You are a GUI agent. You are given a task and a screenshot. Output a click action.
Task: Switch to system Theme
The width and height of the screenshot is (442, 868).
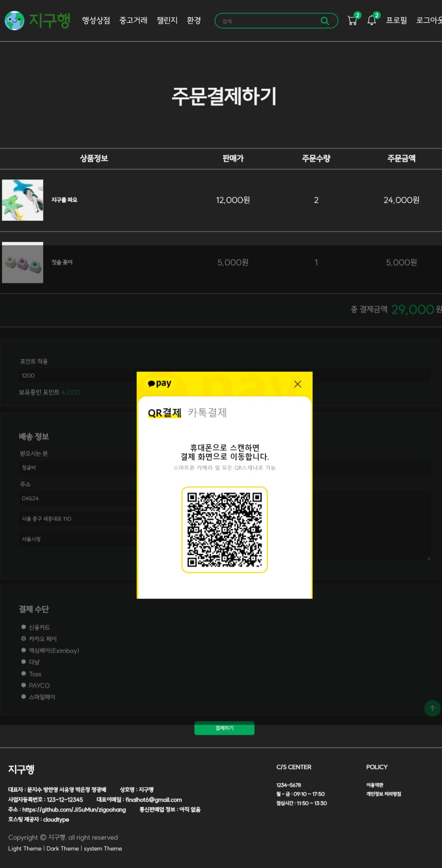click(x=103, y=848)
